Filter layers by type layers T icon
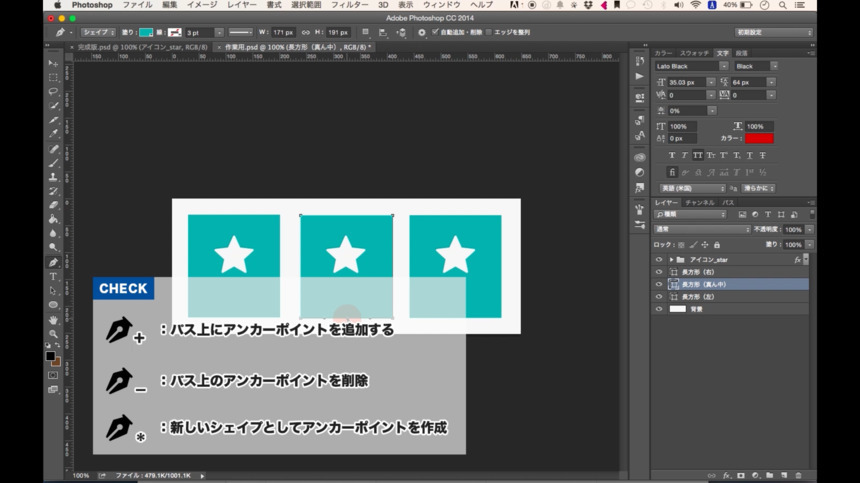This screenshot has width=860, height=483. click(768, 214)
